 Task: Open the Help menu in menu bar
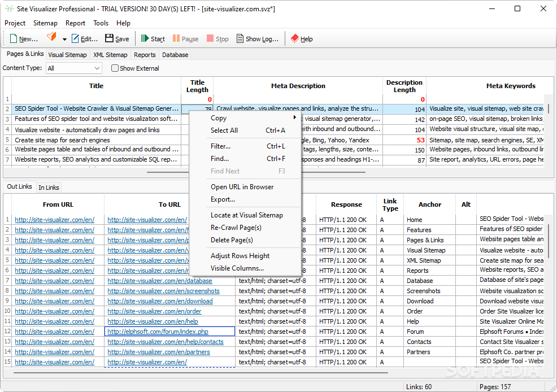tap(123, 23)
